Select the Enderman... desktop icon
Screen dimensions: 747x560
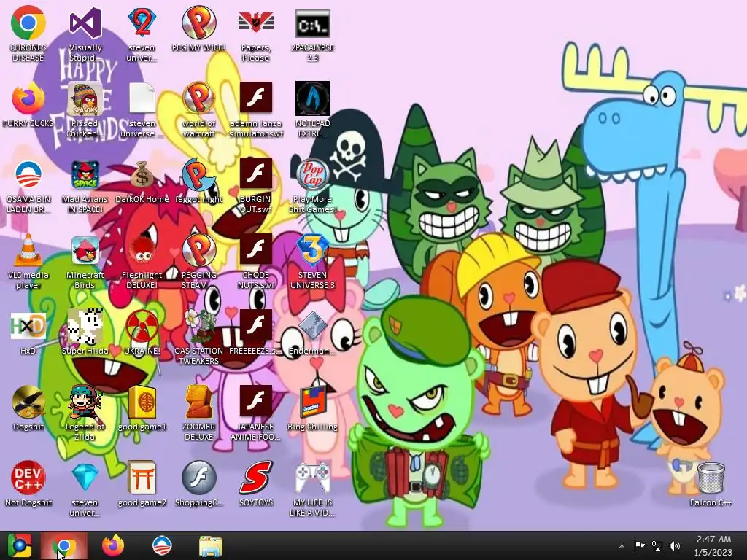pyautogui.click(x=312, y=327)
